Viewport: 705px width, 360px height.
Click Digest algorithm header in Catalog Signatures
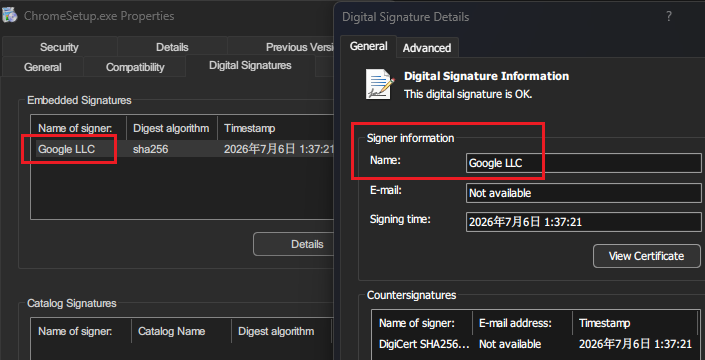click(x=281, y=332)
